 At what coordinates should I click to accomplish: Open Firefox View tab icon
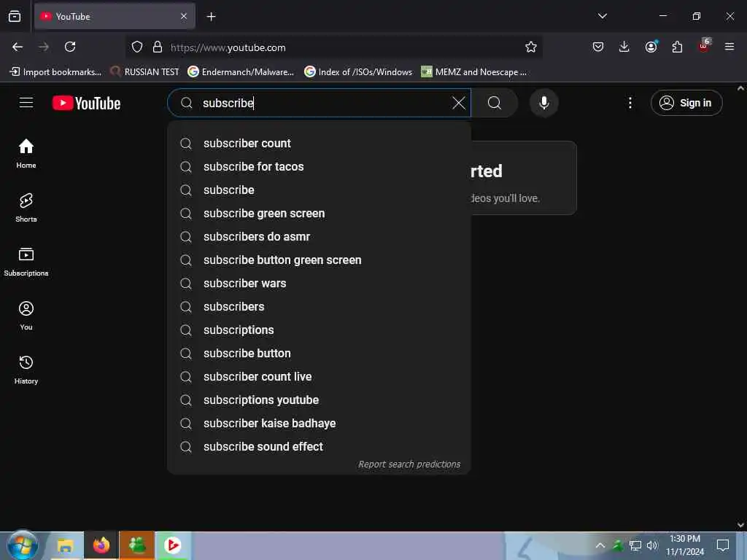(x=15, y=17)
